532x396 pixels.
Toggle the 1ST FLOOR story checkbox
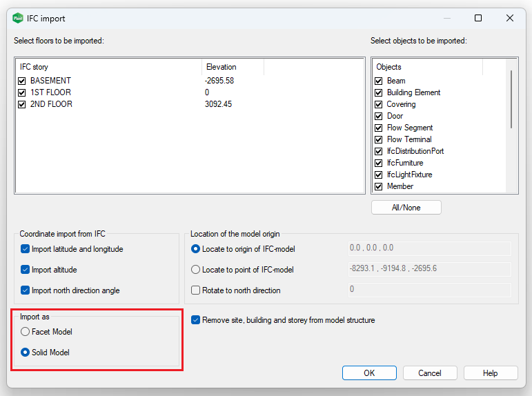pos(22,92)
